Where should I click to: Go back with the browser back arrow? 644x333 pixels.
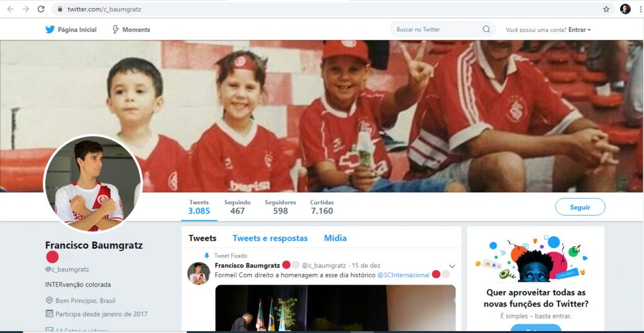10,9
